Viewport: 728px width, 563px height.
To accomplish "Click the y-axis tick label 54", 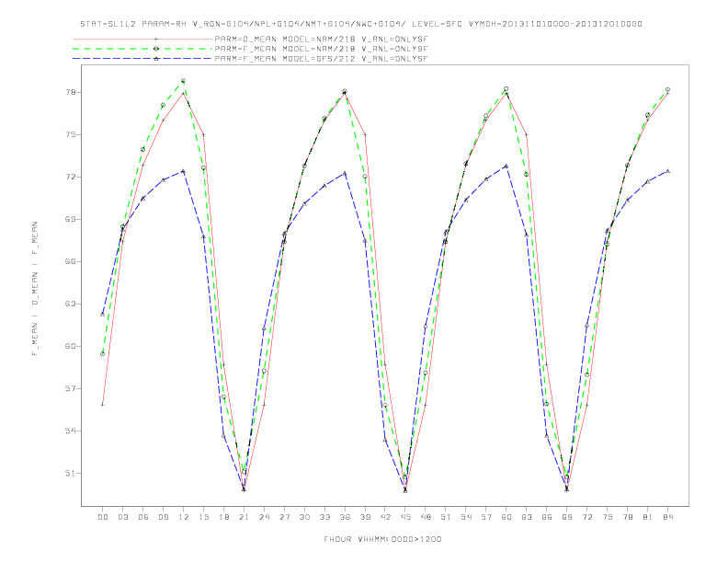I will click(71, 431).
